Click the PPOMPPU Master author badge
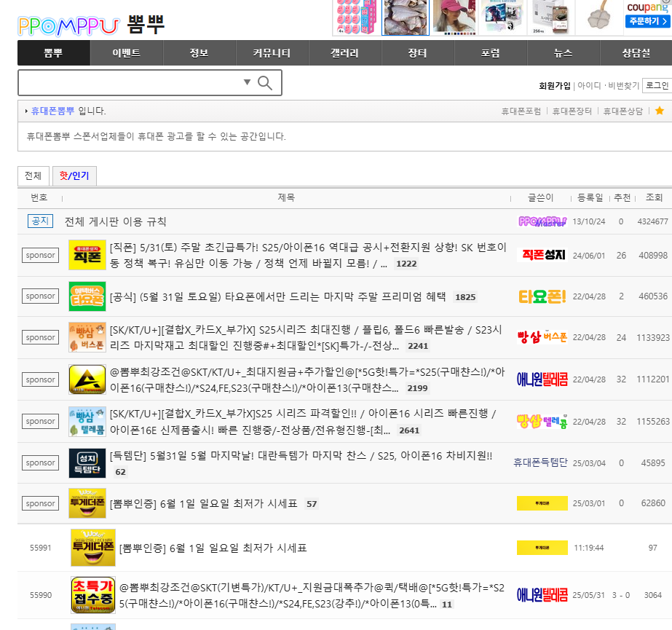This screenshot has width=672, height=630. click(x=542, y=221)
